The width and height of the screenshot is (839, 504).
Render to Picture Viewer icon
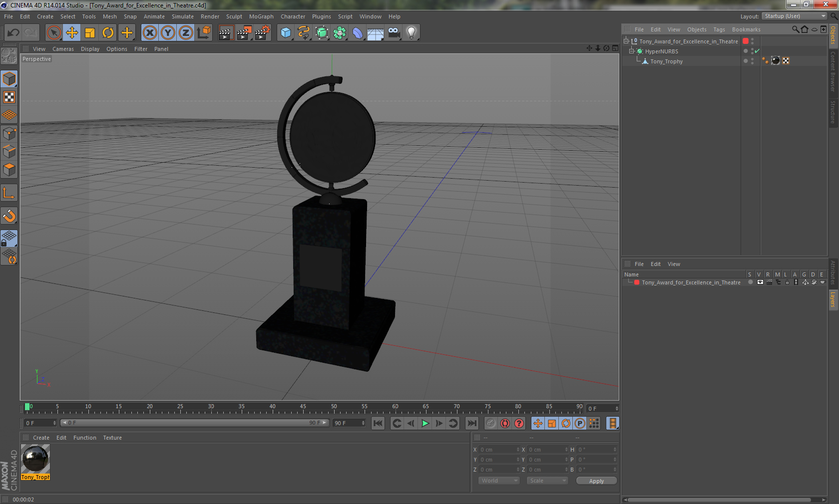(244, 33)
